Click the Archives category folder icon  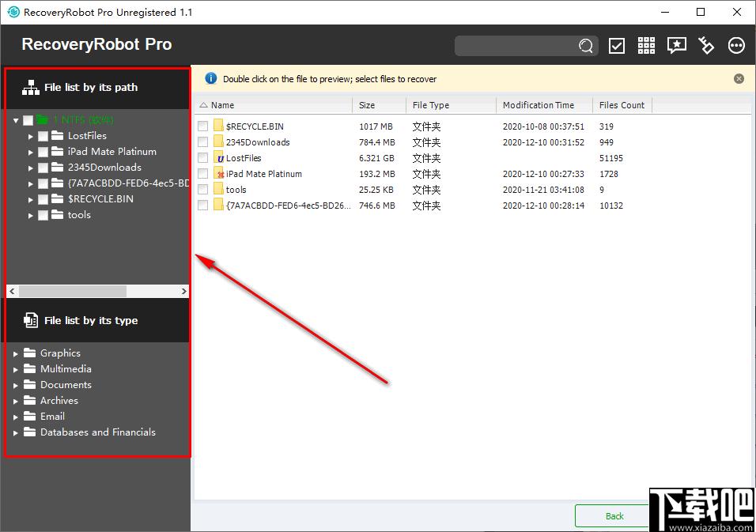pyautogui.click(x=30, y=401)
